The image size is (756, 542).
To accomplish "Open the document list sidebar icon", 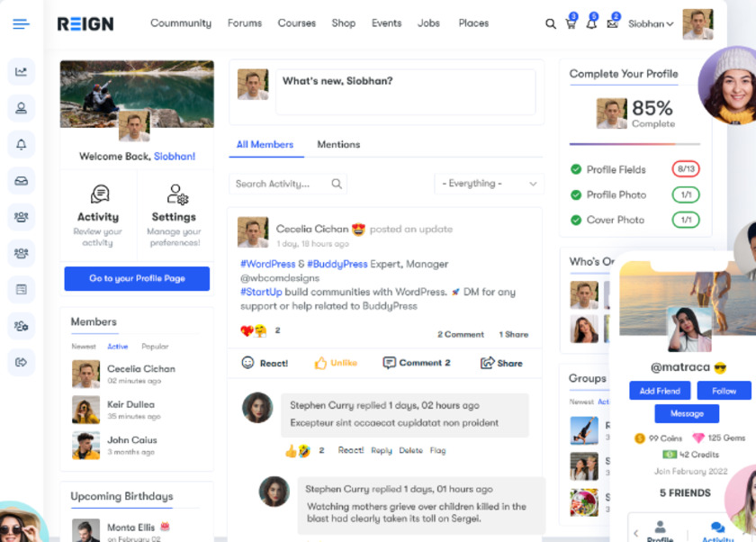I will (22, 289).
